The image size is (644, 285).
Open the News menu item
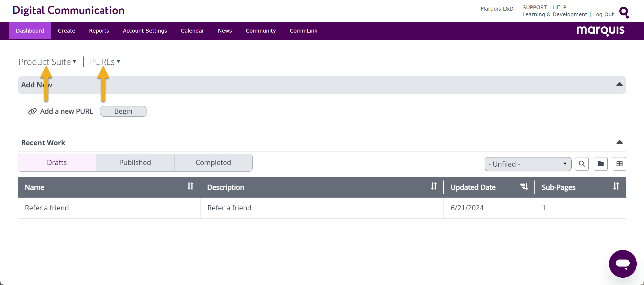coord(225,31)
